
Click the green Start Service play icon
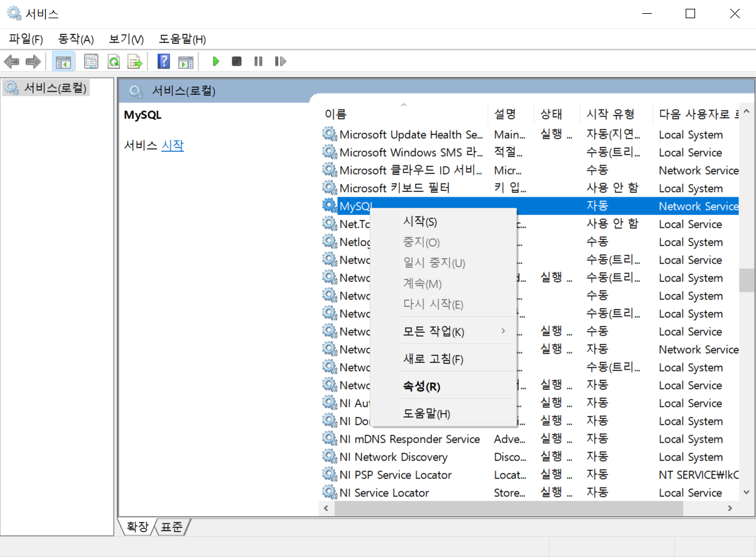point(216,62)
